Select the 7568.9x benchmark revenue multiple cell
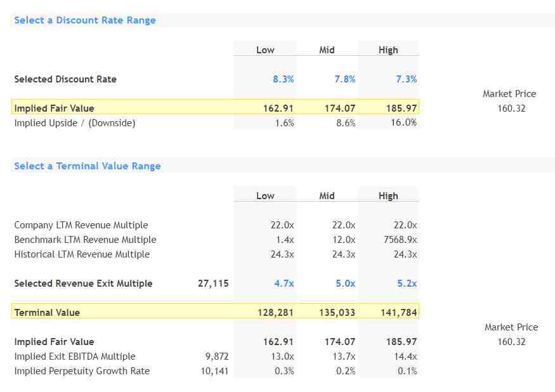Viewport: 555px width, 392px height. tap(400, 240)
